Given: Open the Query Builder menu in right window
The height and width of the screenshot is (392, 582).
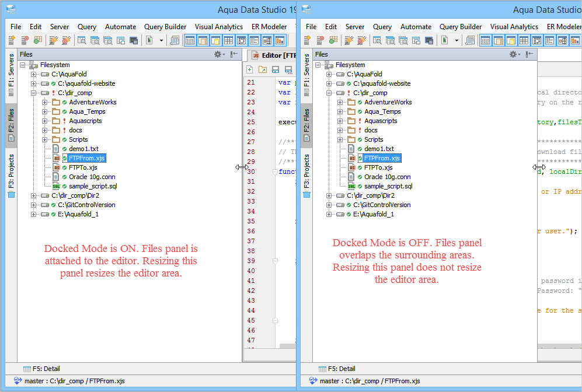Looking at the screenshot, I should [461, 27].
